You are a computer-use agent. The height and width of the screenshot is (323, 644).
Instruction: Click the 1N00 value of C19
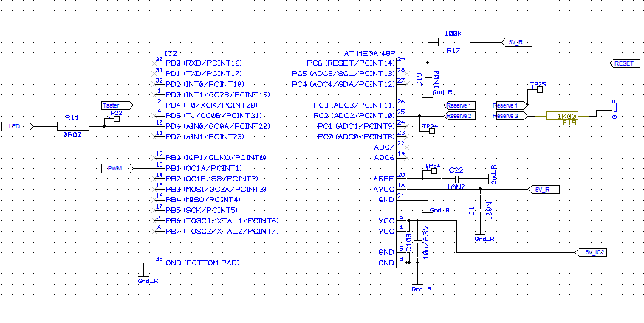pos(436,78)
